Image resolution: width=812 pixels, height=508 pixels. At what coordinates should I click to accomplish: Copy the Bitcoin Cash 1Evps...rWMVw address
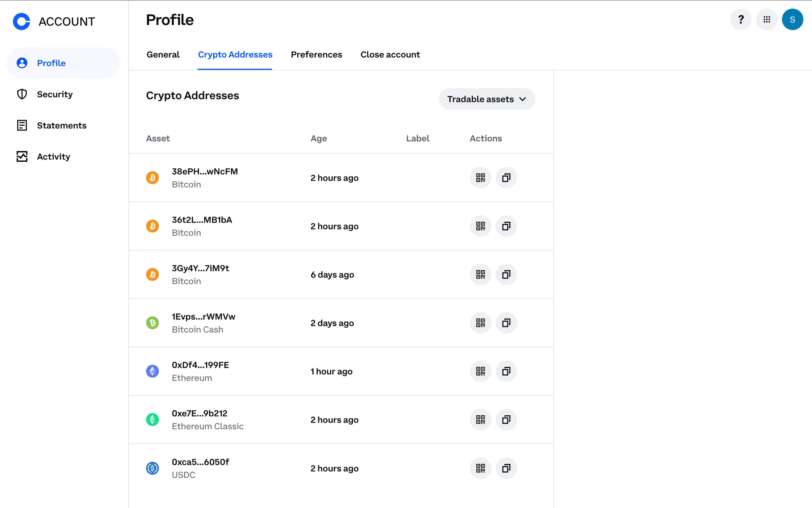(506, 323)
